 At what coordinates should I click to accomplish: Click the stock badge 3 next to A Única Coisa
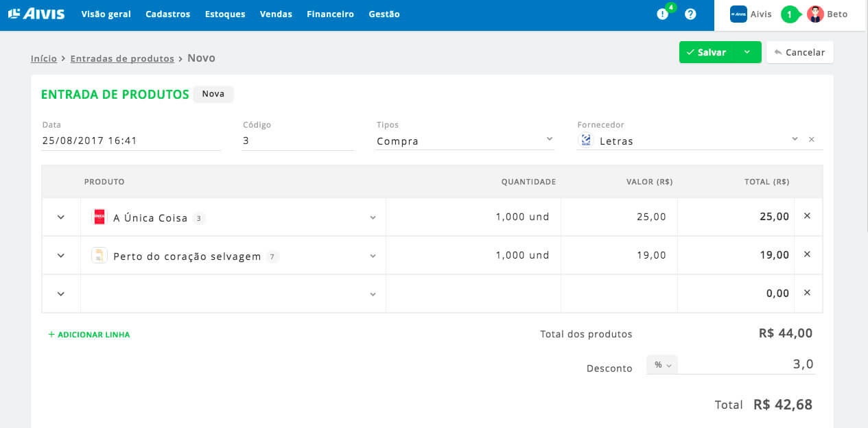199,219
